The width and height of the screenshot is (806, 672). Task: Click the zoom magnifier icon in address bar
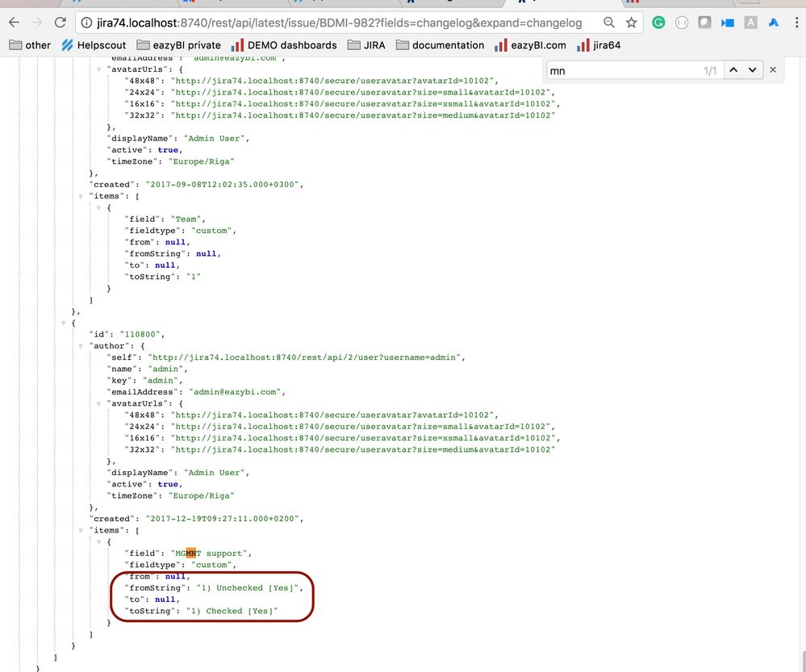(608, 22)
